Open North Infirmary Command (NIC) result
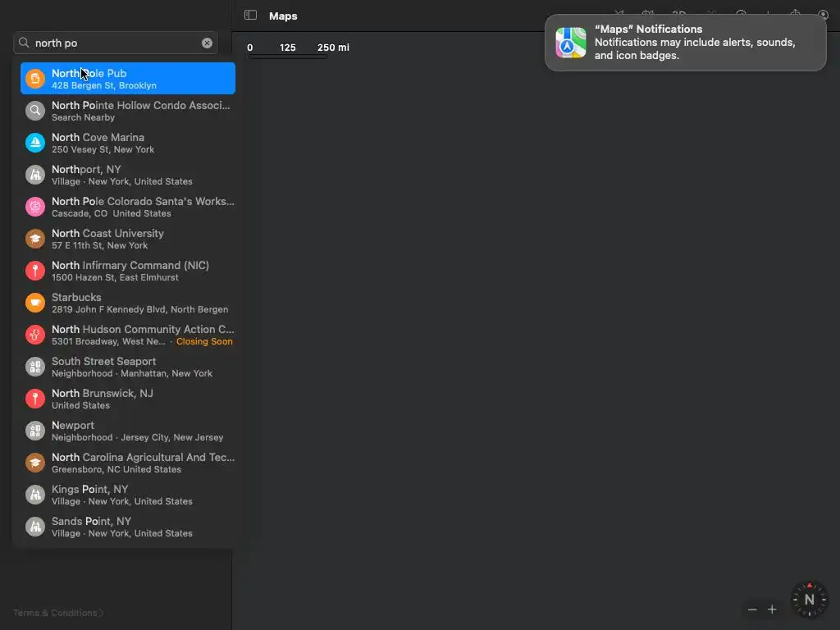 tap(127, 271)
